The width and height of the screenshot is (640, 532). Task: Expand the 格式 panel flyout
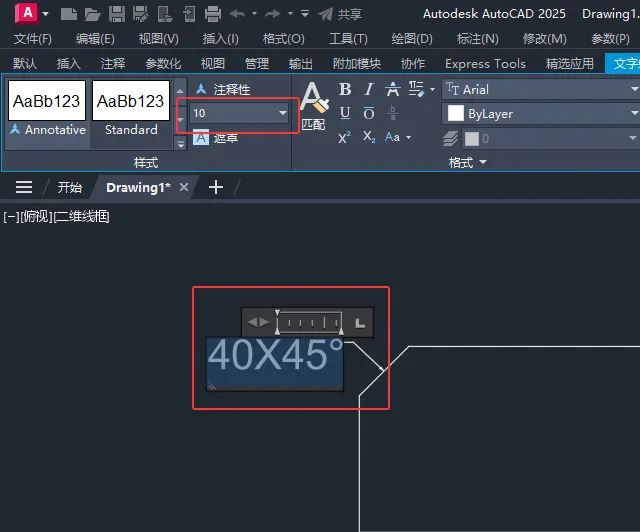[x=468, y=162]
